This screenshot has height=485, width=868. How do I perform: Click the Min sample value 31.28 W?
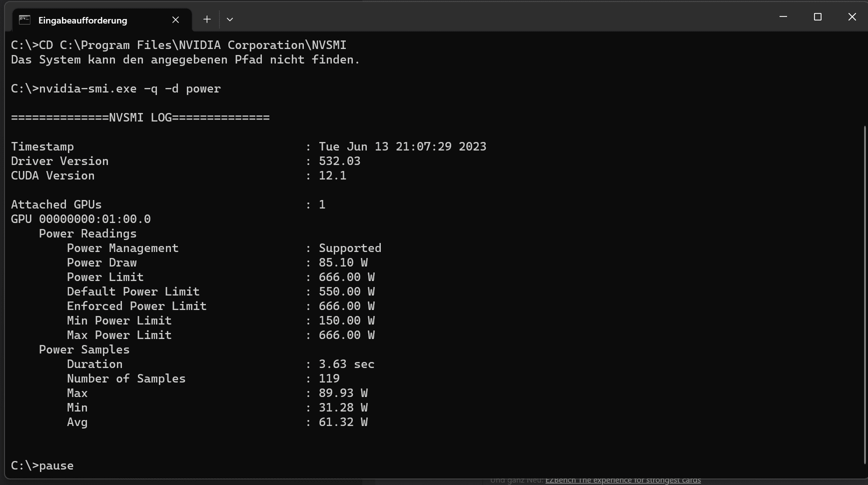[343, 408]
